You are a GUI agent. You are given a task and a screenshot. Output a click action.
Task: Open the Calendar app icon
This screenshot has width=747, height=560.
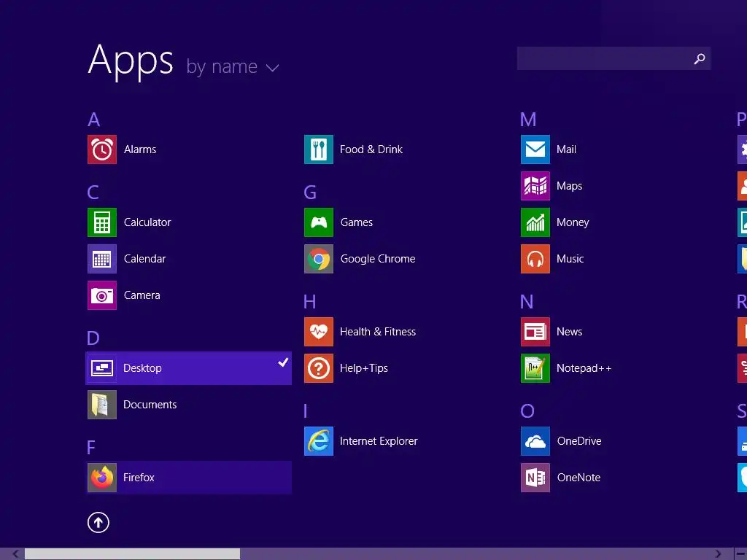(102, 259)
